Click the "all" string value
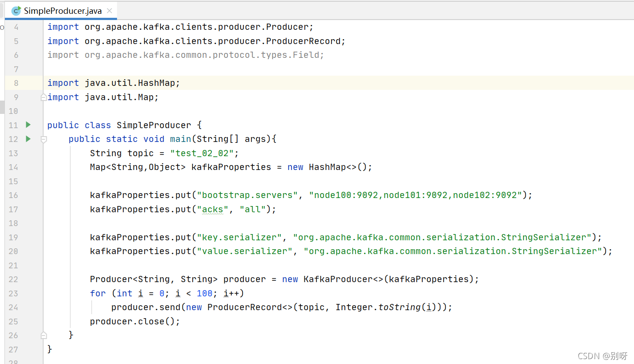634x364 pixels. click(253, 209)
